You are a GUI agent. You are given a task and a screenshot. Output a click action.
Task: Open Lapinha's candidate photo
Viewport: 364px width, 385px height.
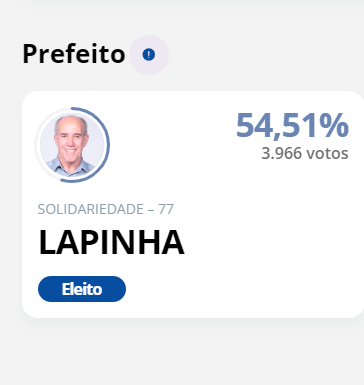(x=72, y=145)
